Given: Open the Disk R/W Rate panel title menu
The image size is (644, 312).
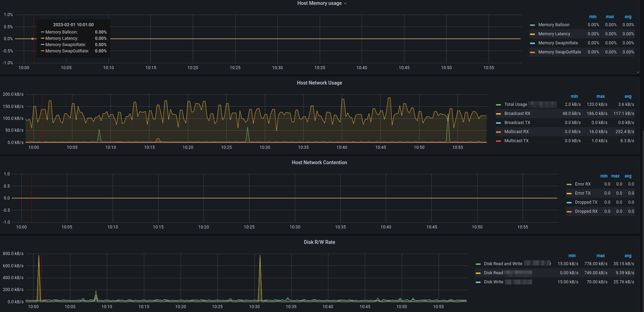Looking at the screenshot, I should tap(319, 242).
